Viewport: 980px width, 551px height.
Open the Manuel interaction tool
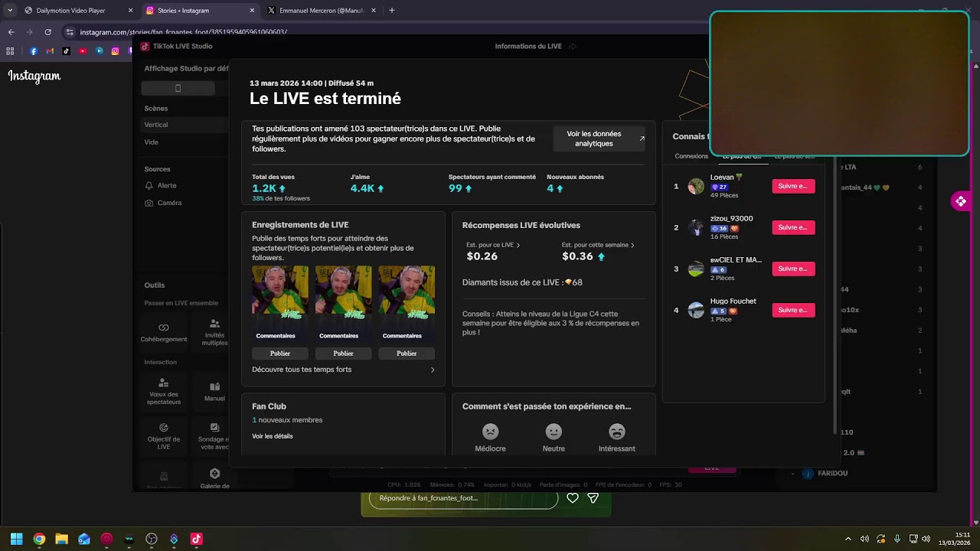(x=214, y=390)
